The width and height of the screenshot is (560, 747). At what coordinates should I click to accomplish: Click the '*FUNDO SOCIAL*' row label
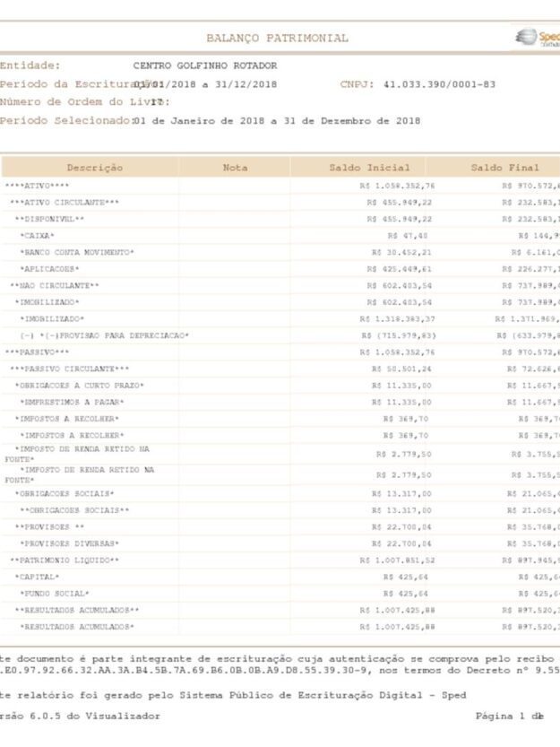55,594
